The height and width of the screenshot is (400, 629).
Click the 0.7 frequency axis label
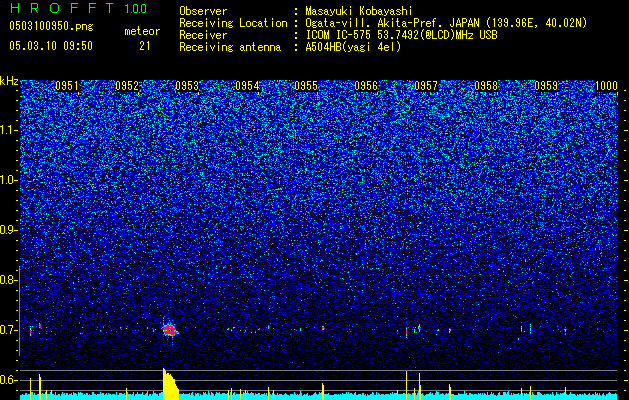[x=9, y=330]
